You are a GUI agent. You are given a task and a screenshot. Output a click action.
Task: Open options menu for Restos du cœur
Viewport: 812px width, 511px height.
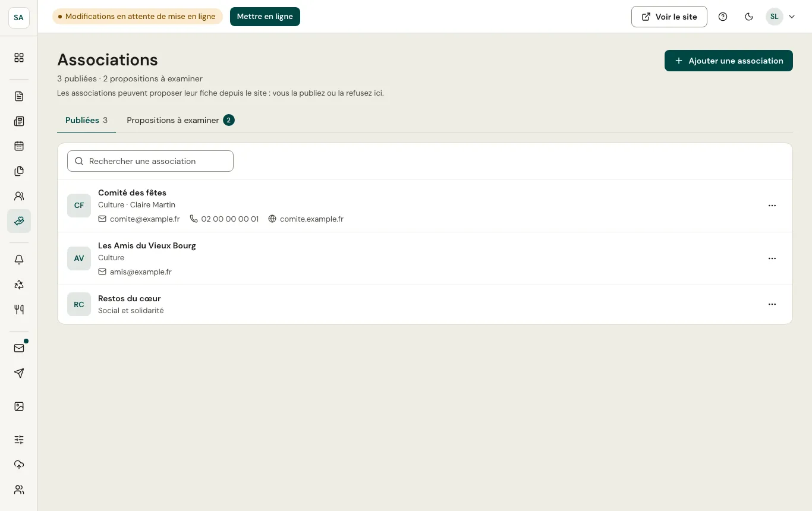(772, 304)
